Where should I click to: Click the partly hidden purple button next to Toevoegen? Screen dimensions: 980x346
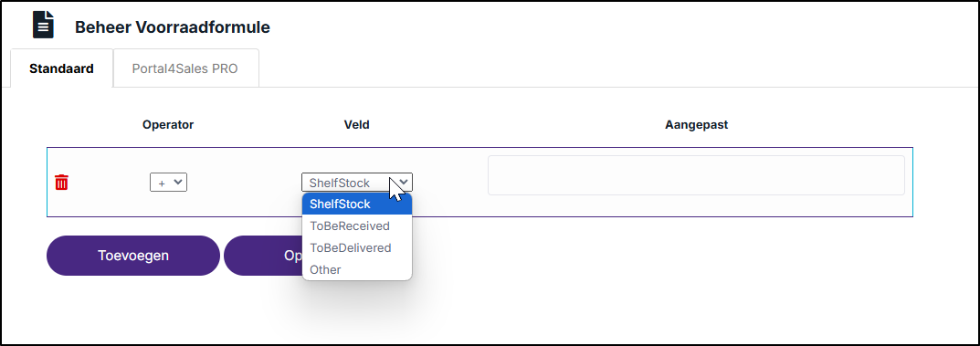(263, 256)
